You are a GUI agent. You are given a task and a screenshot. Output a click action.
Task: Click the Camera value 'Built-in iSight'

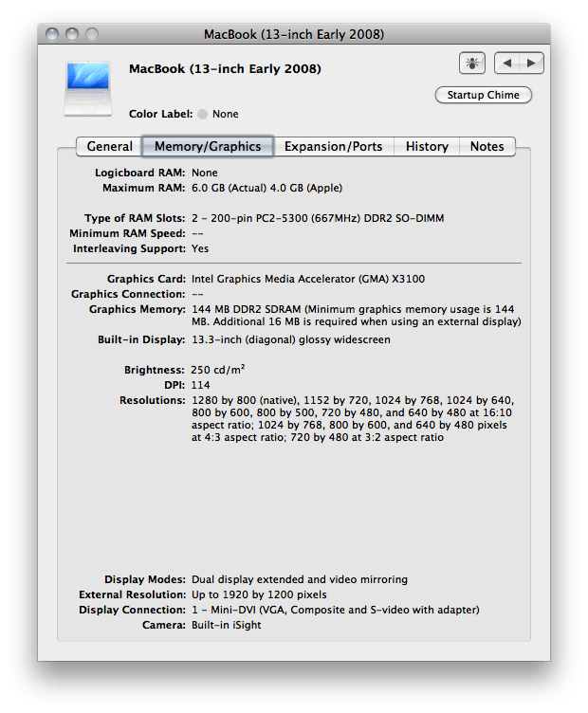(x=227, y=625)
